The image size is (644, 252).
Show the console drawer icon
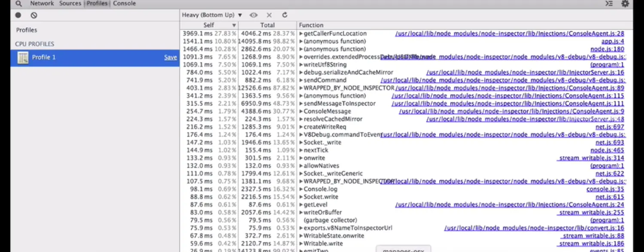click(x=609, y=3)
